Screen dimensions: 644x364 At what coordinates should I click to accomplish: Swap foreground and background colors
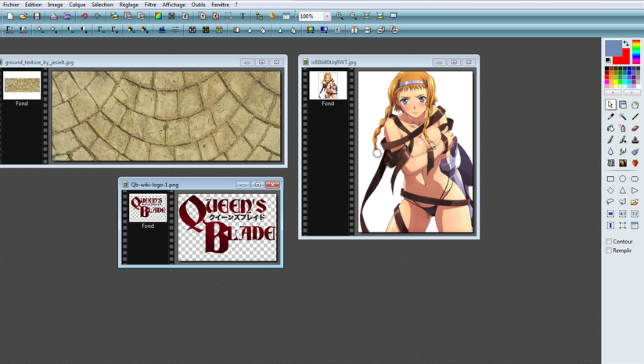[x=626, y=43]
